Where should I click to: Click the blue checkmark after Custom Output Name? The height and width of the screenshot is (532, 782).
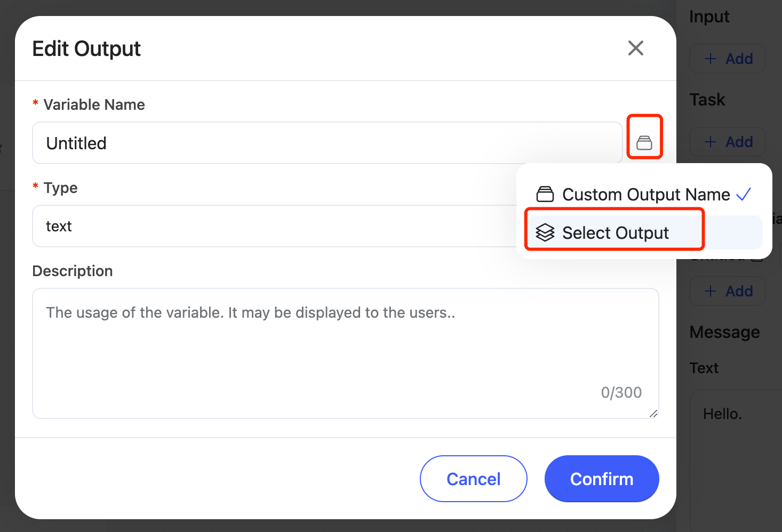[744, 194]
